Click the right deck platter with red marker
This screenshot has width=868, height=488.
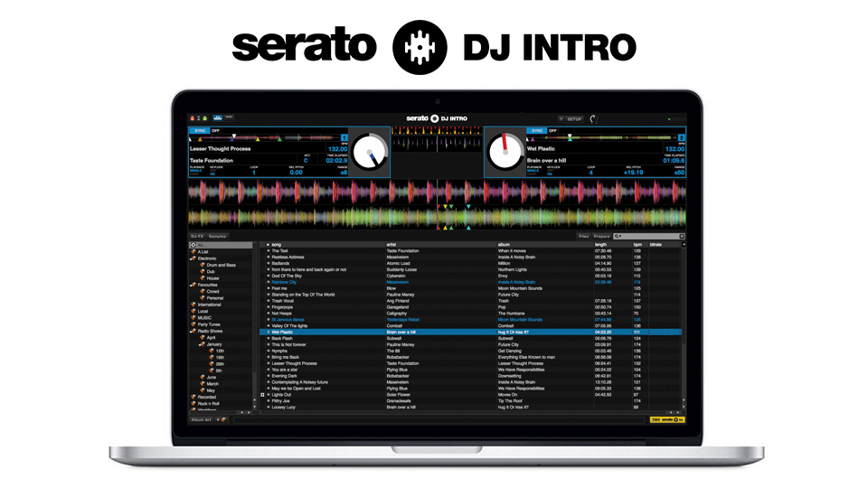pyautogui.click(x=505, y=151)
